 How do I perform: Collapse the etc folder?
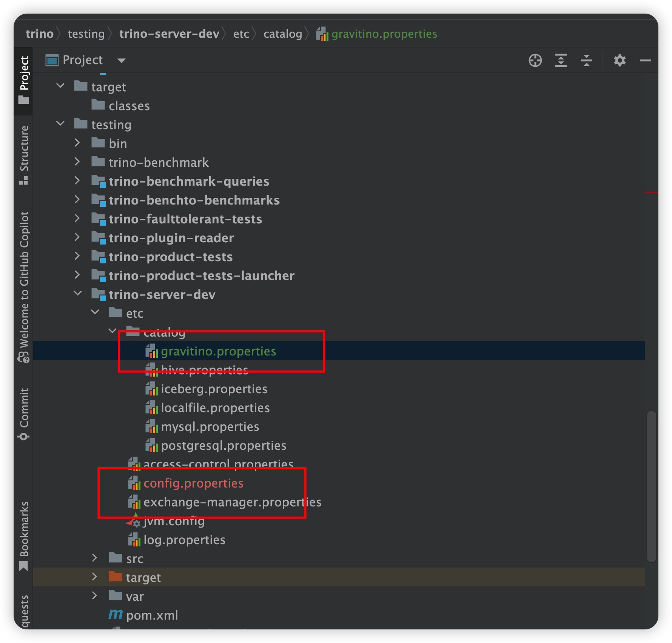[x=95, y=312]
